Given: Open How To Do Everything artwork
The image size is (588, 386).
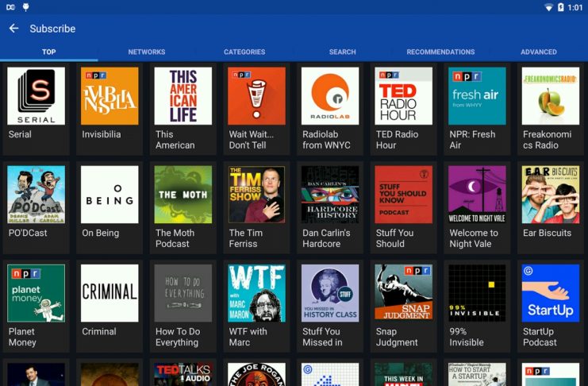Looking at the screenshot, I should (183, 293).
